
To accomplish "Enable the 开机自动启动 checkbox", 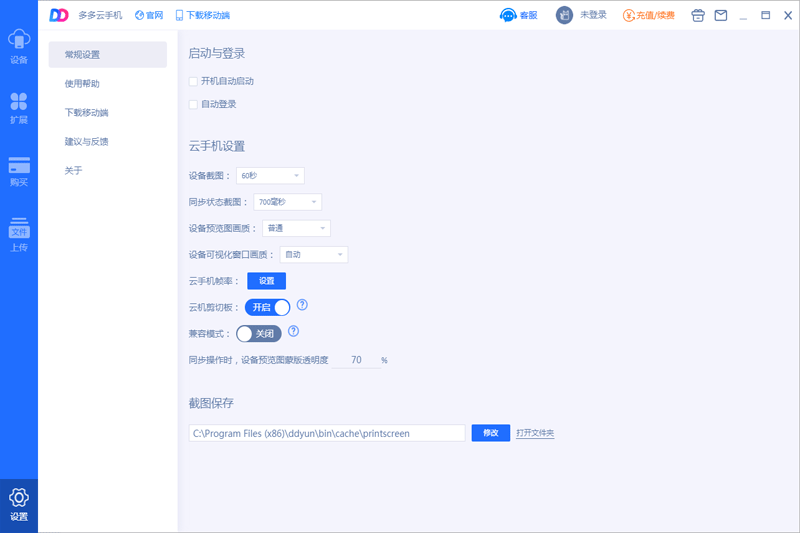I will point(194,81).
